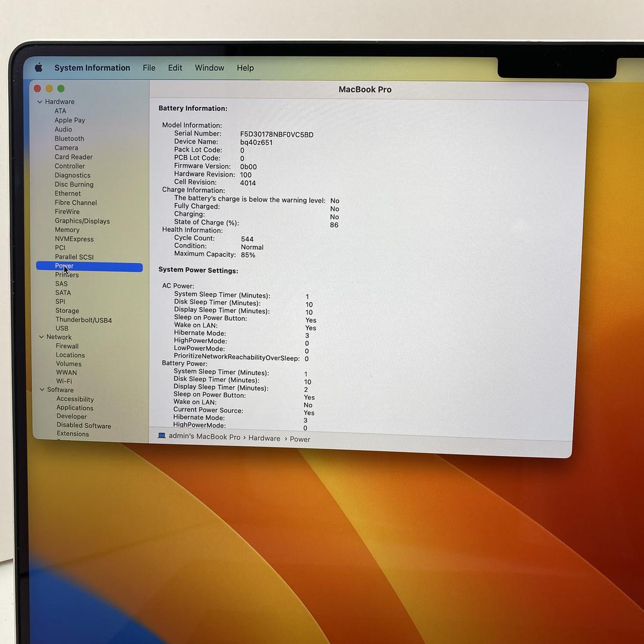Select Printers in the sidebar

67,275
